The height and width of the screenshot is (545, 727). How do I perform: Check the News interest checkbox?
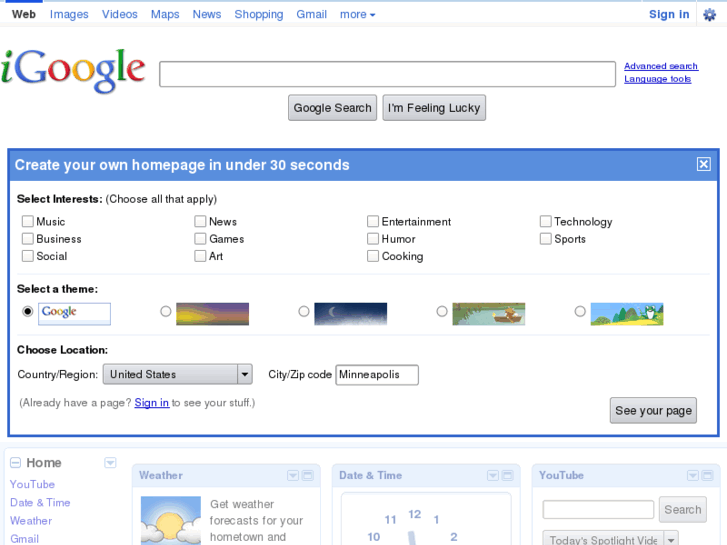[x=200, y=221]
